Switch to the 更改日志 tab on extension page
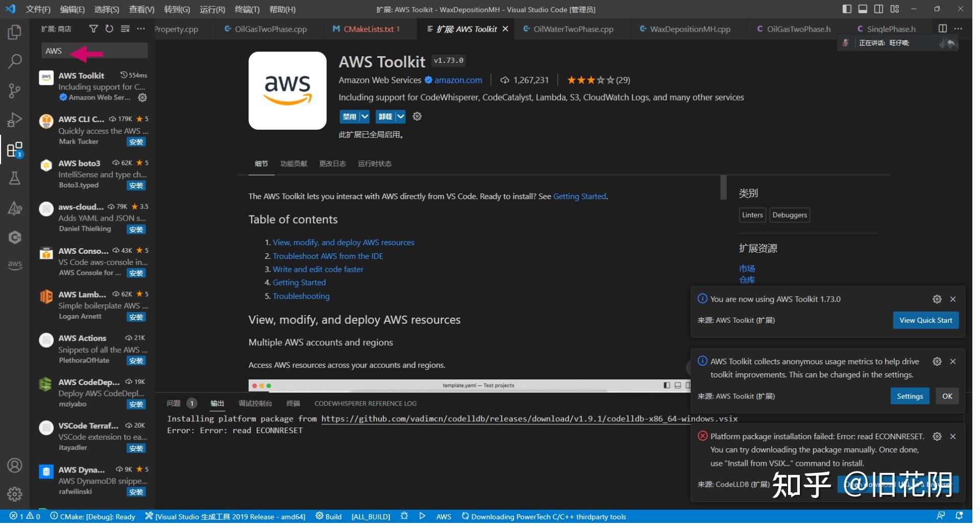 tap(332, 163)
